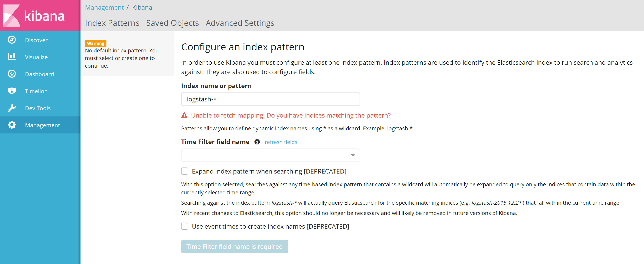The width and height of the screenshot is (644, 264).
Task: Select the Timelion sidebar icon
Action: (x=12, y=91)
